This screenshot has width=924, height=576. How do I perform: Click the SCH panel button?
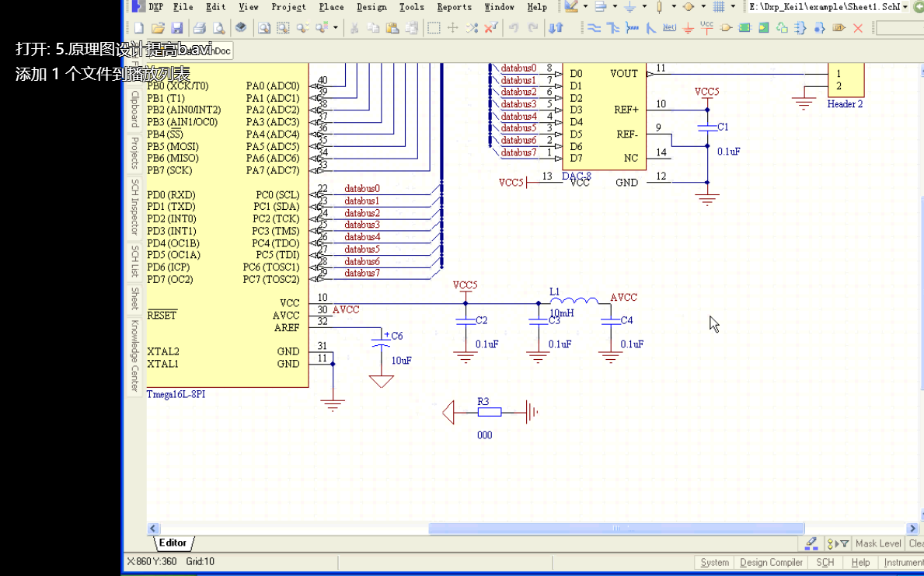[825, 563]
